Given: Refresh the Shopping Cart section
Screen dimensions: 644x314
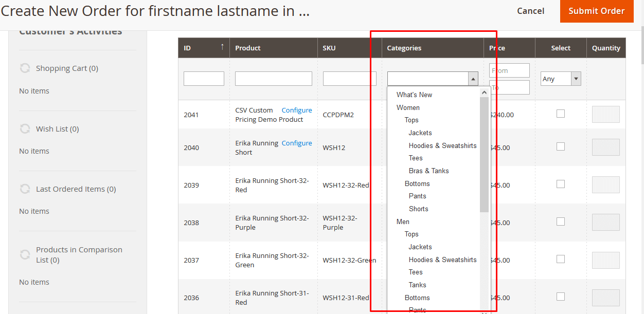Looking at the screenshot, I should click(25, 68).
